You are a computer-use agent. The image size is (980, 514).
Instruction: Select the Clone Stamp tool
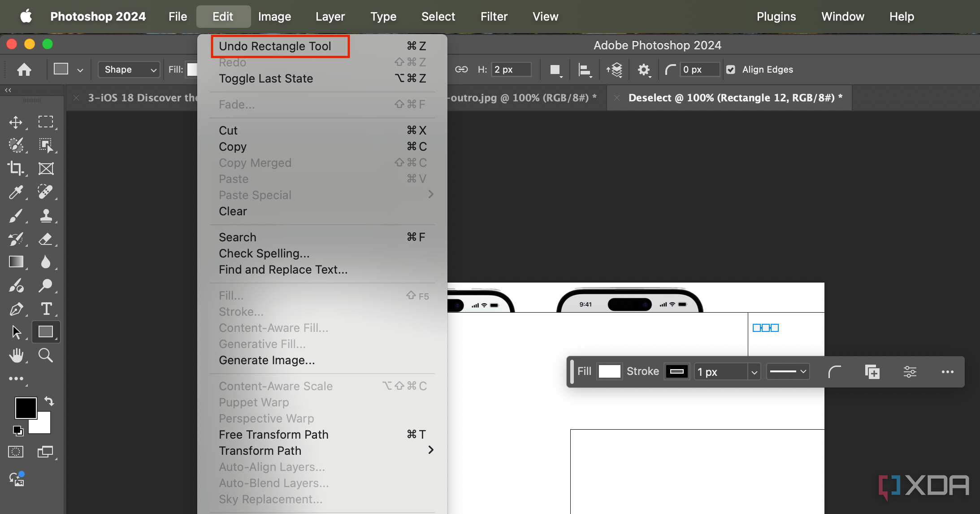click(46, 215)
